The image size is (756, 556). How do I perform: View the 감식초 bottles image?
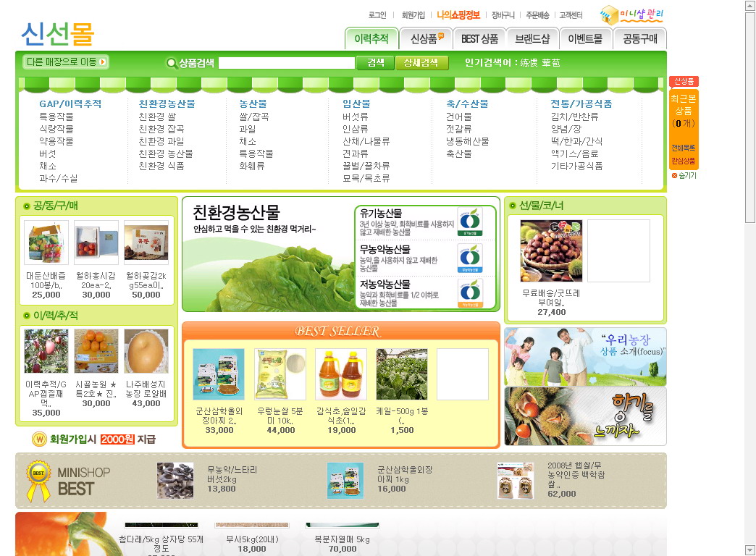(341, 374)
